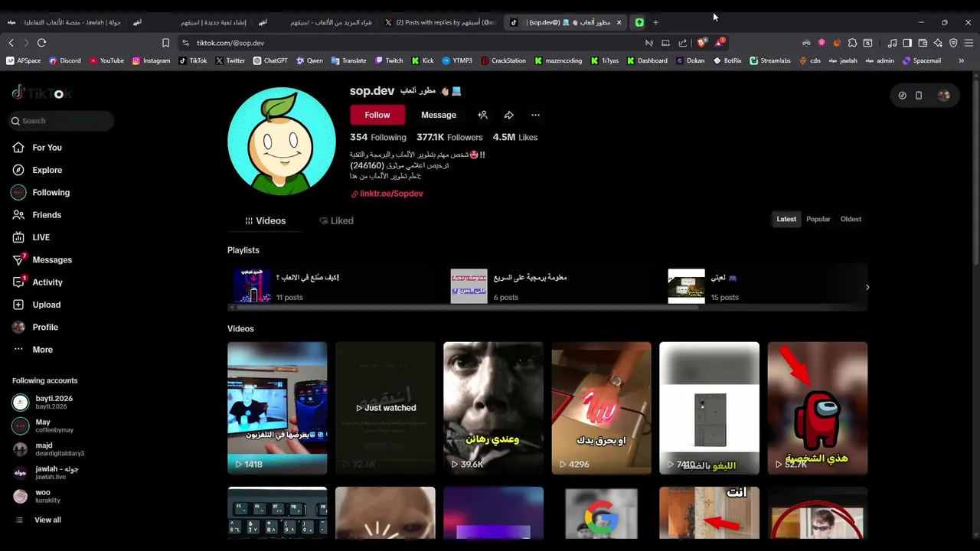Open a new browser tab
The height and width of the screenshot is (551, 980).
click(x=655, y=22)
